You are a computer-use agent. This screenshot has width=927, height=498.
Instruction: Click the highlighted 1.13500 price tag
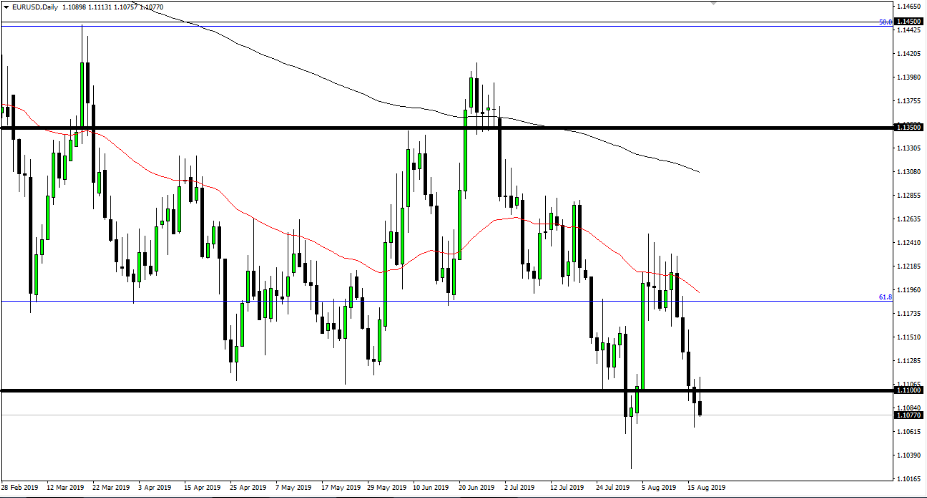pos(909,128)
